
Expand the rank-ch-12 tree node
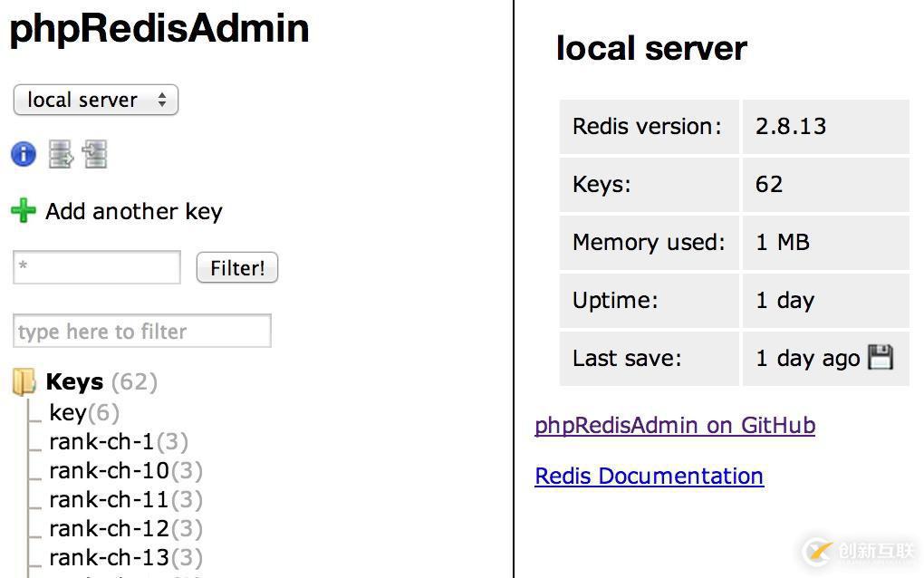(x=109, y=529)
